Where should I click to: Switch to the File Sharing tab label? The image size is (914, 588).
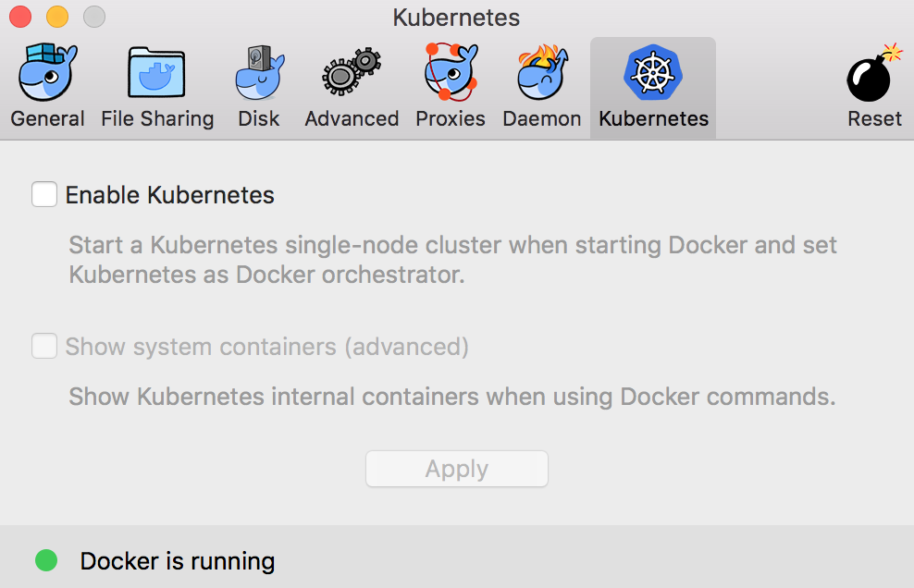tap(157, 118)
